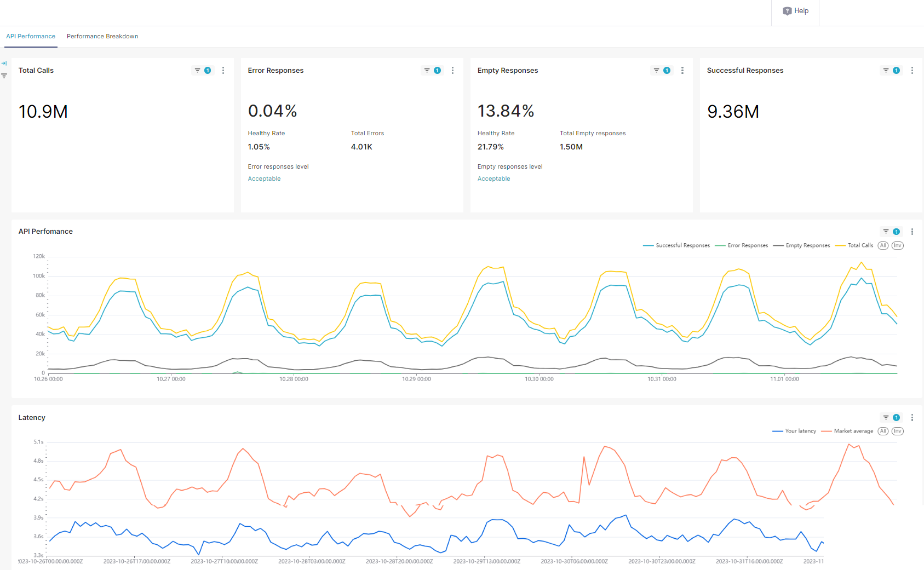Click the 1.50M Total Empty responses value
Viewport: 924px width, 570px height.
pyautogui.click(x=571, y=147)
